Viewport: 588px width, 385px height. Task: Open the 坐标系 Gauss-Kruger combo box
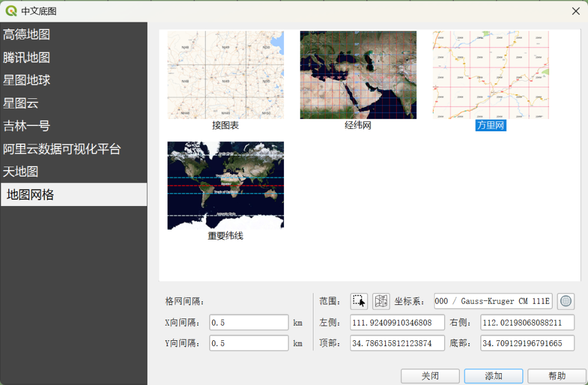(493, 301)
